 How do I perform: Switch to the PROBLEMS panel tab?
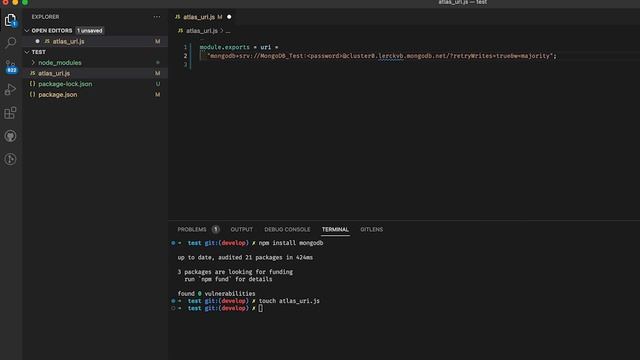pyautogui.click(x=192, y=229)
